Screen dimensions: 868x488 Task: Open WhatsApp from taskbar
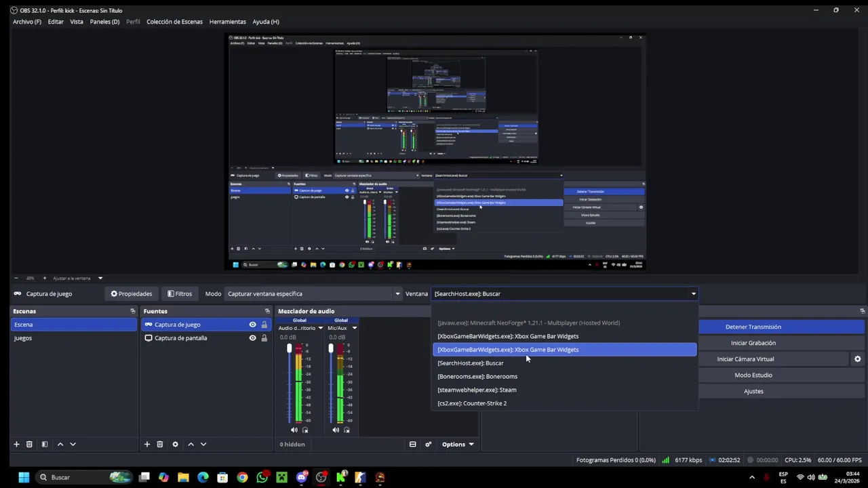tap(262, 477)
